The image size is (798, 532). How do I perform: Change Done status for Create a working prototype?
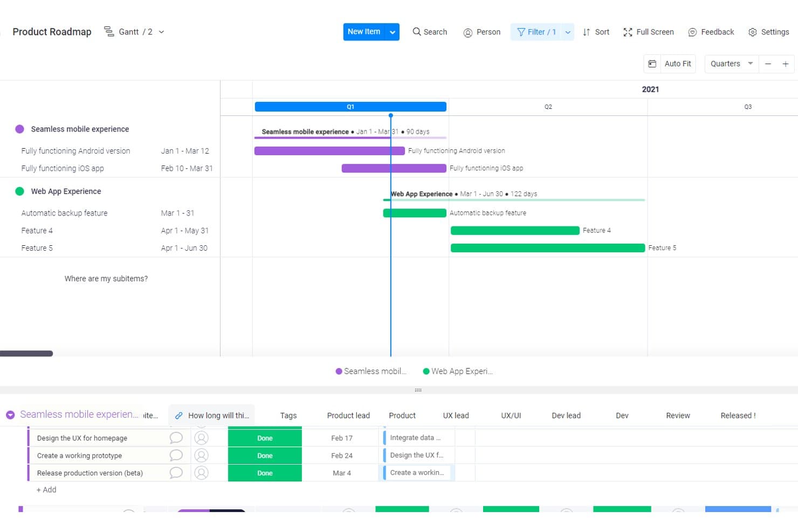[x=265, y=455]
